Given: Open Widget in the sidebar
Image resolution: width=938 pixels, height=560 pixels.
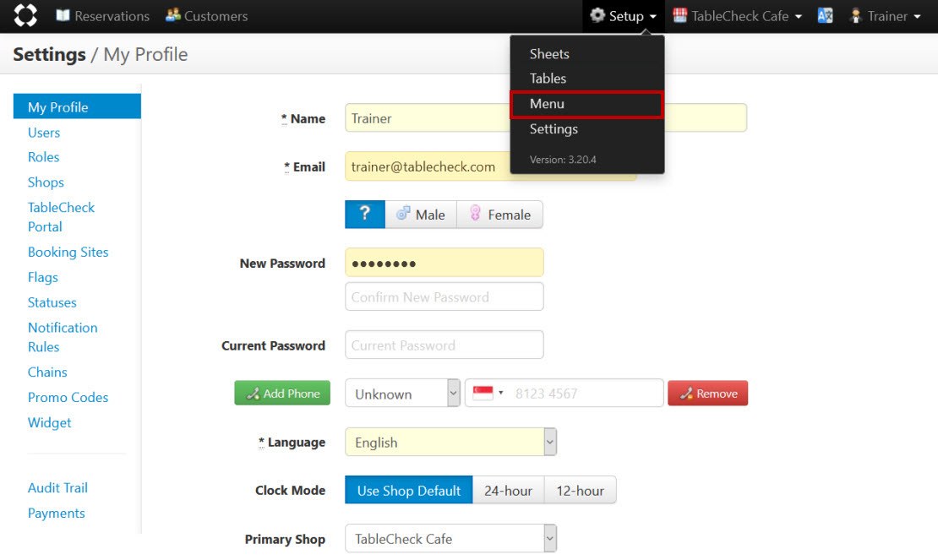Looking at the screenshot, I should pyautogui.click(x=50, y=422).
